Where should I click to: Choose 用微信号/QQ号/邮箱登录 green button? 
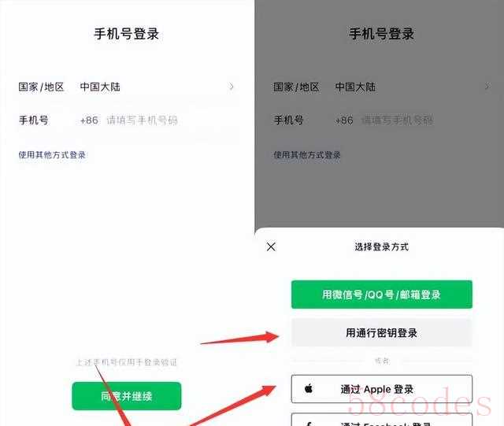click(x=381, y=294)
